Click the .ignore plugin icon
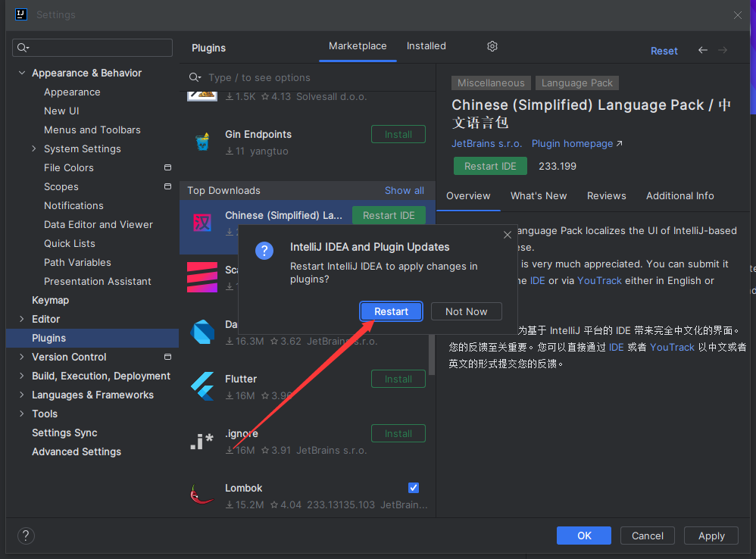The image size is (756, 559). pos(201,441)
